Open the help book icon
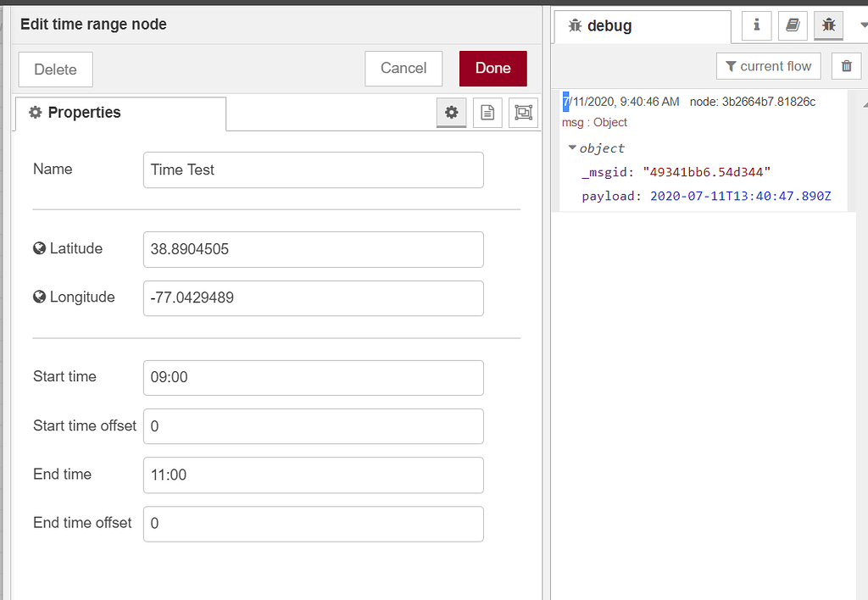 click(x=793, y=25)
